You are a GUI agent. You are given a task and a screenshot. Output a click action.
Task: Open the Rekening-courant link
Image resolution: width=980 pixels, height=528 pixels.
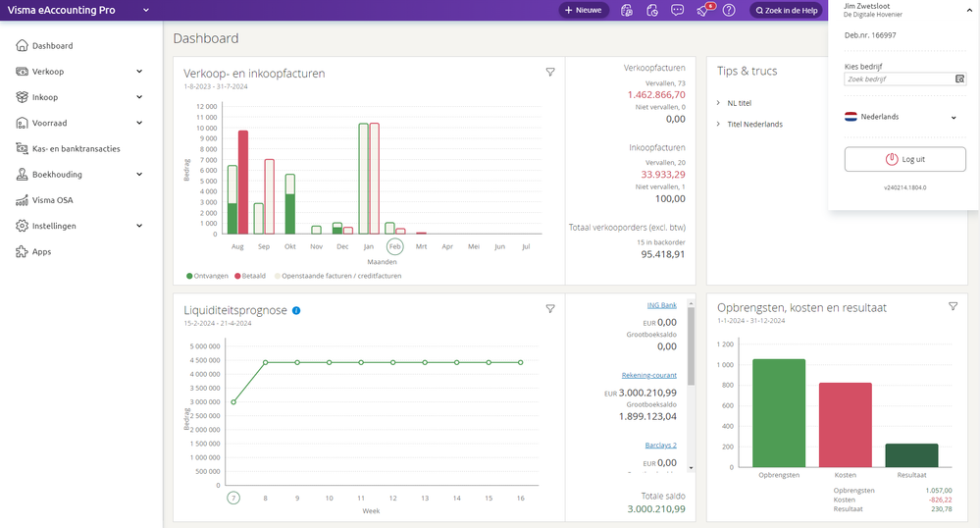click(x=648, y=375)
